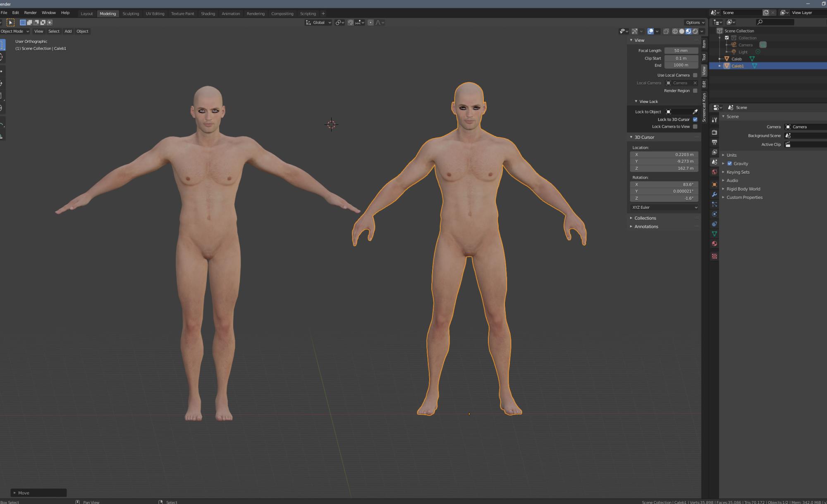827x504 pixels.
Task: Switch to wireframe viewport shading
Action: coord(675,31)
